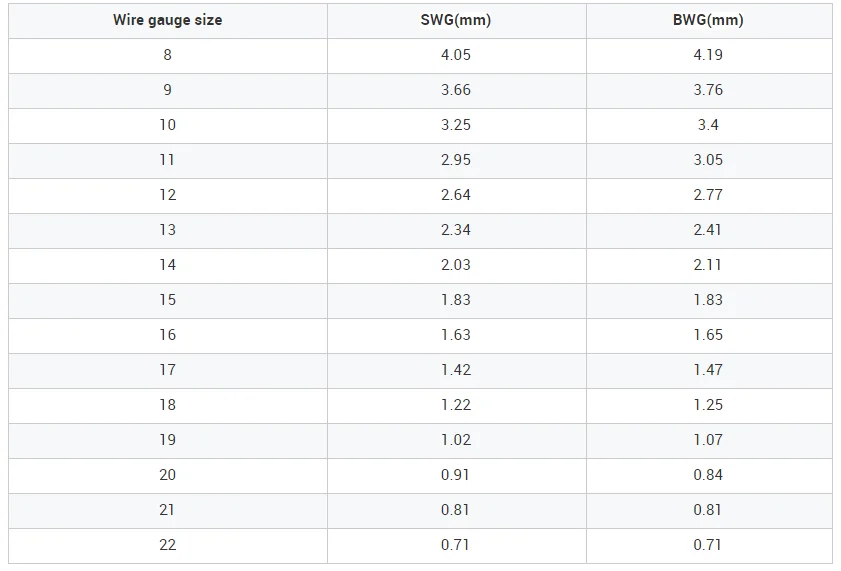The width and height of the screenshot is (841, 571).
Task: Select the BWG value 2.41
Action: (x=707, y=230)
